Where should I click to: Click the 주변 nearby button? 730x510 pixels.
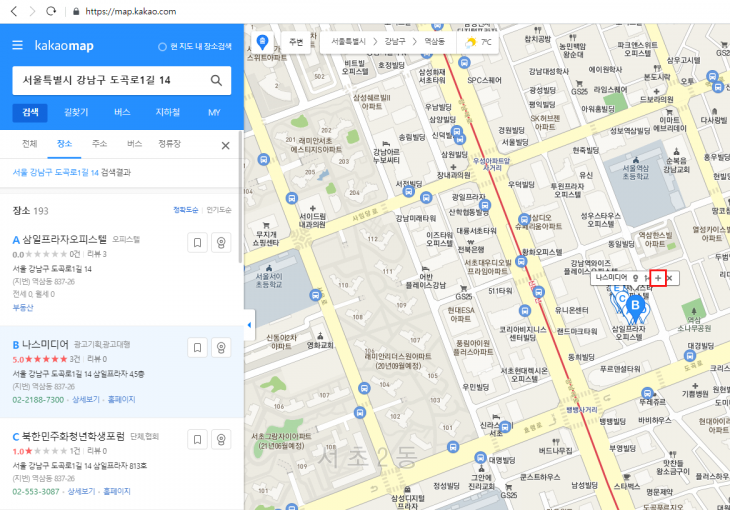tap(296, 43)
